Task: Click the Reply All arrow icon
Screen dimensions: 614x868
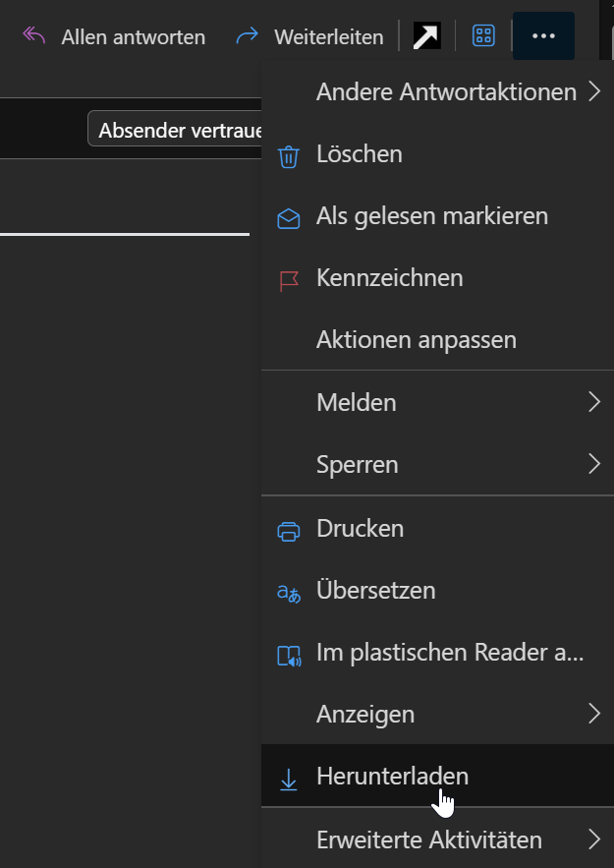Action: coord(34,36)
